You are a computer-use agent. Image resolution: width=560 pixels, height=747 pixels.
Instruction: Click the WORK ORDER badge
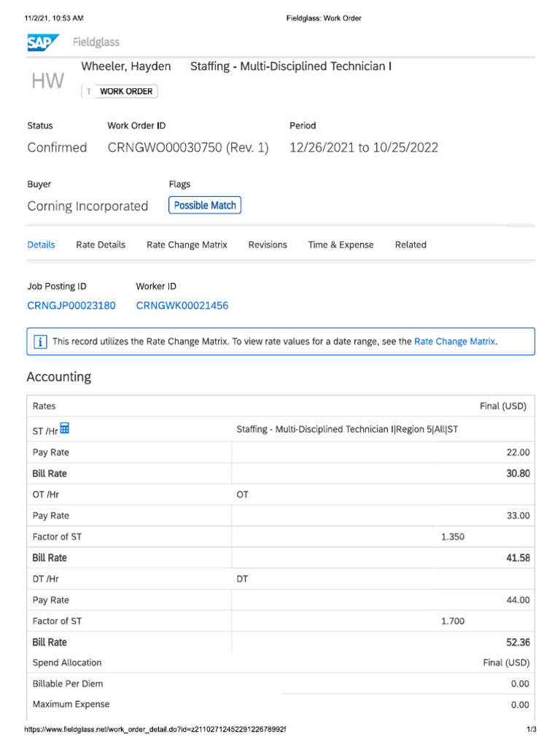125,91
